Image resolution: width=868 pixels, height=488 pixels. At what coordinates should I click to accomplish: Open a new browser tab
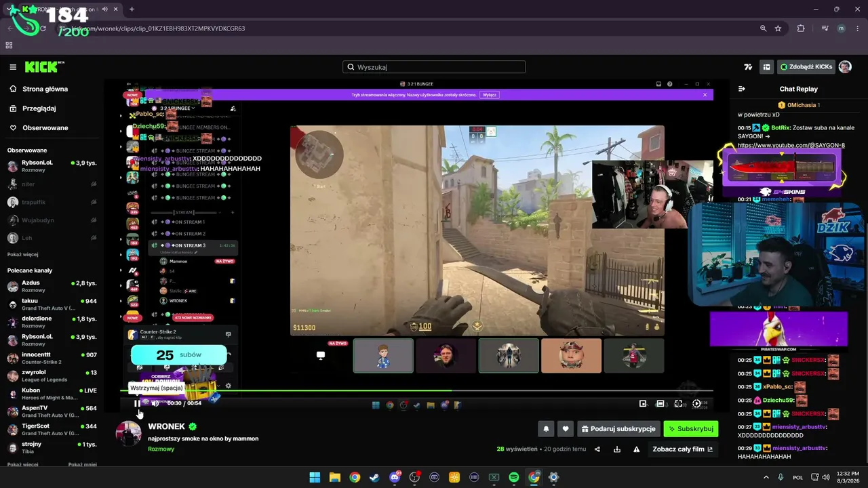(x=132, y=9)
